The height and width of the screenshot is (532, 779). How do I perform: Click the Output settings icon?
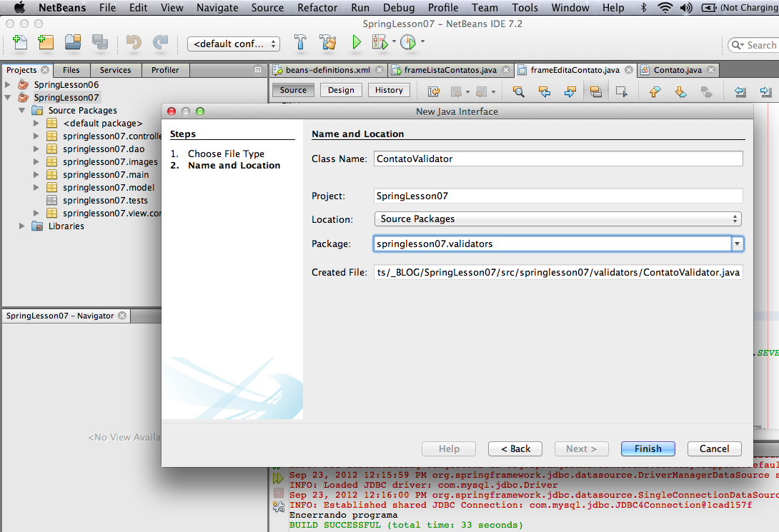279,507
